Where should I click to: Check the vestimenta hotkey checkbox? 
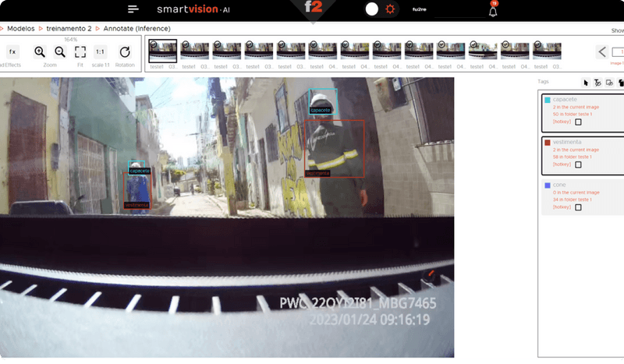(578, 164)
